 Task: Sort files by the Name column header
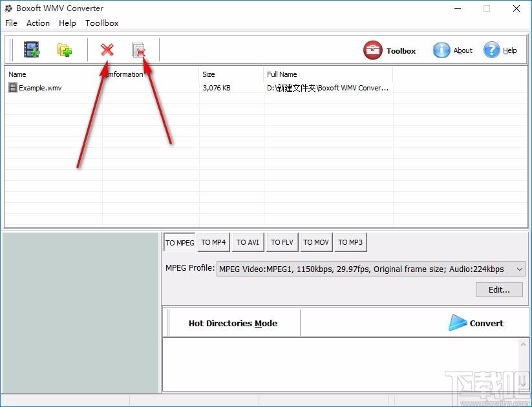(53, 74)
